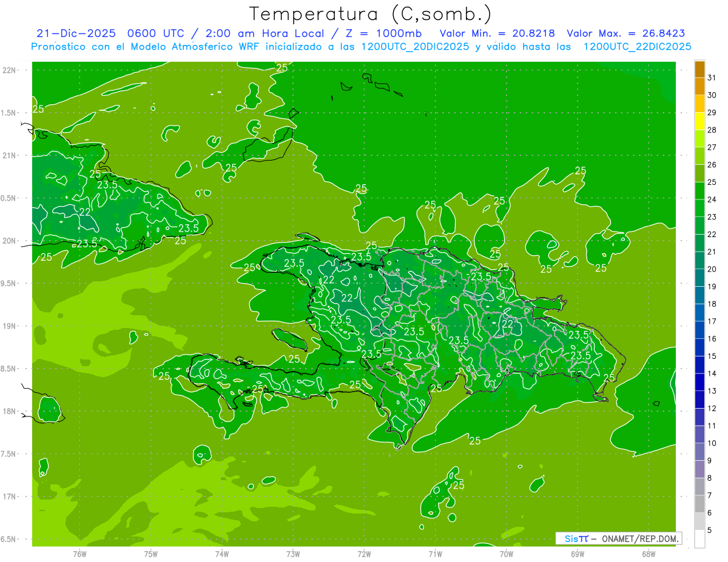Screen dimensions: 728x562
Task: Click the '19N' latitude axis label
Action: 9,326
